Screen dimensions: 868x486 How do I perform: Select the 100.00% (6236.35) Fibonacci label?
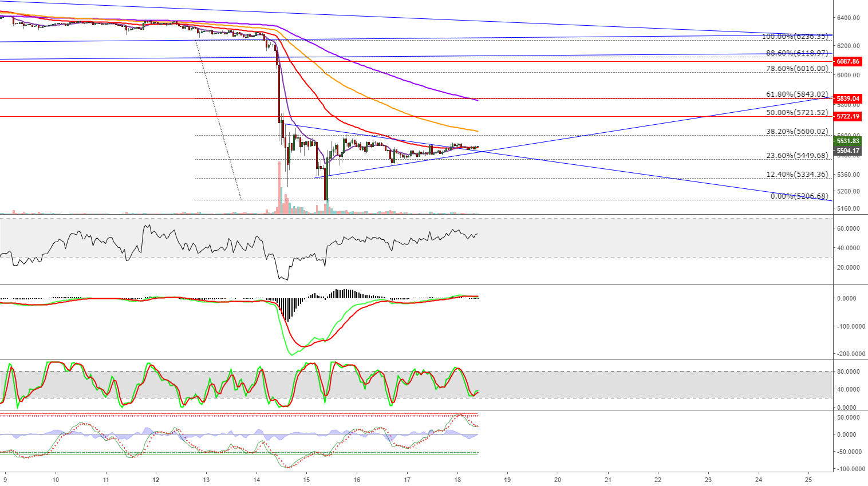pyautogui.click(x=796, y=35)
